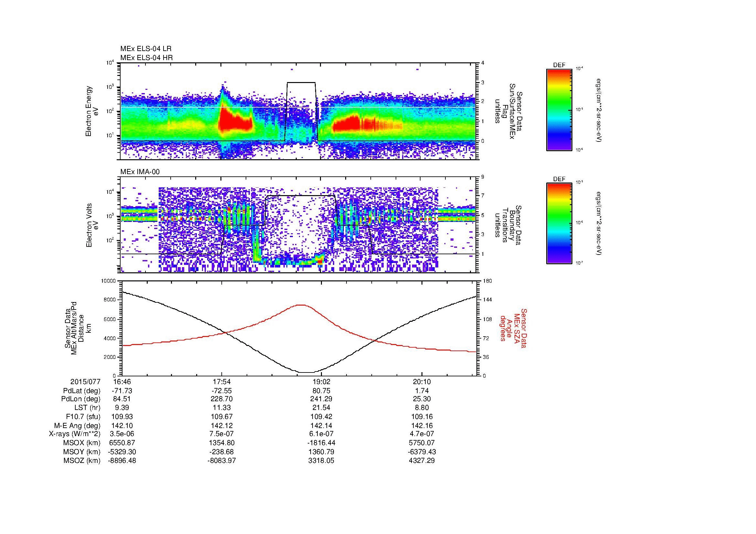Screen dimensions: 756x534
Task: Click the PdLat (deg) row label
Action: pyautogui.click(x=82, y=391)
